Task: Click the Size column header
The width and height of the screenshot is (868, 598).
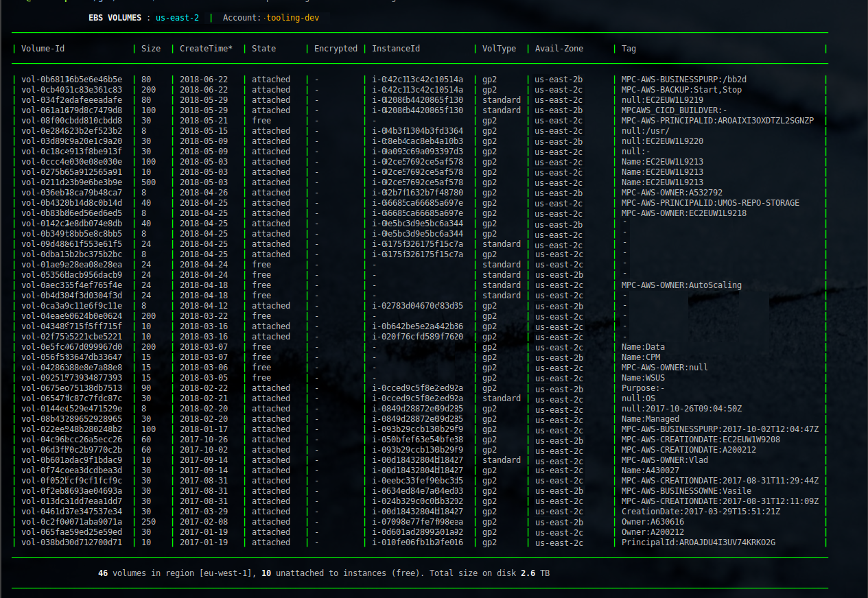Action: 151,49
